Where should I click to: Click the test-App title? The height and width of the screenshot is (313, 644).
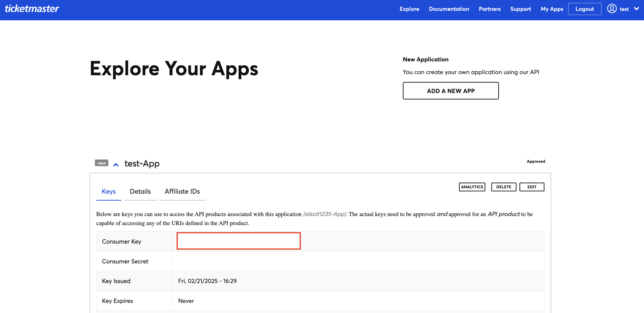(142, 164)
